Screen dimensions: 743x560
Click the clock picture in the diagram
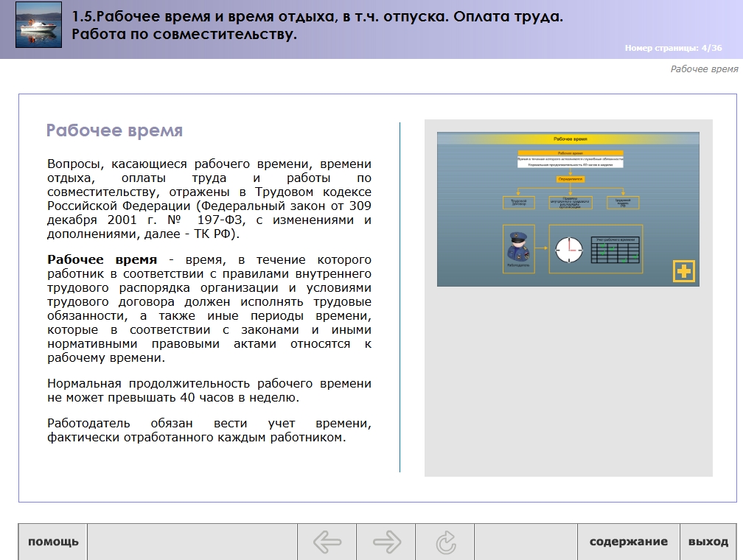(568, 249)
